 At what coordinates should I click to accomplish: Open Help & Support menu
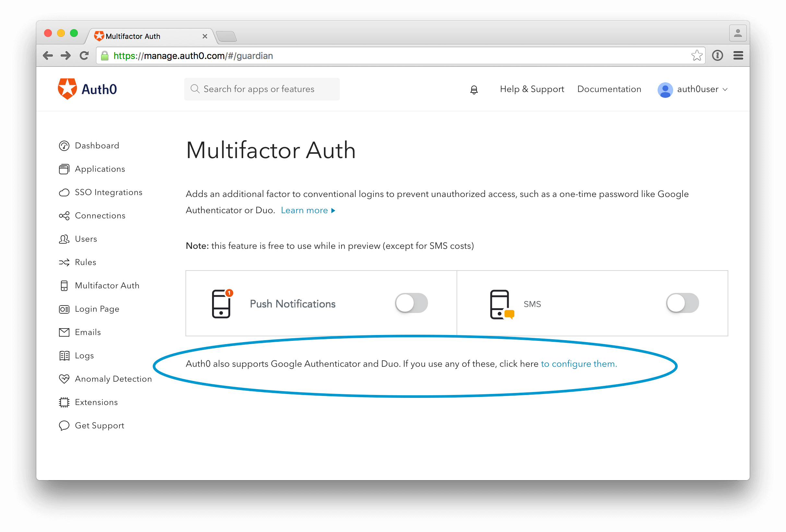point(531,89)
